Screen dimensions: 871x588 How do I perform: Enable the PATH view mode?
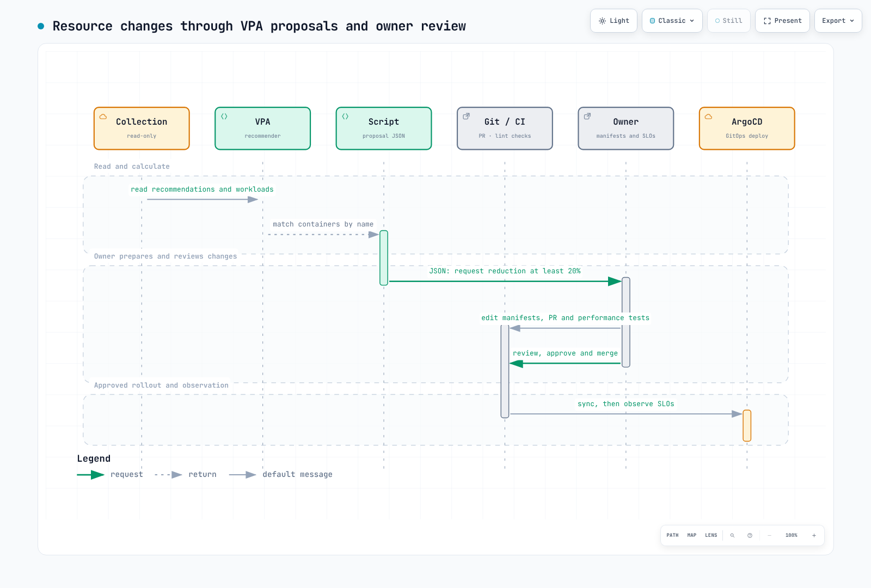click(x=672, y=535)
